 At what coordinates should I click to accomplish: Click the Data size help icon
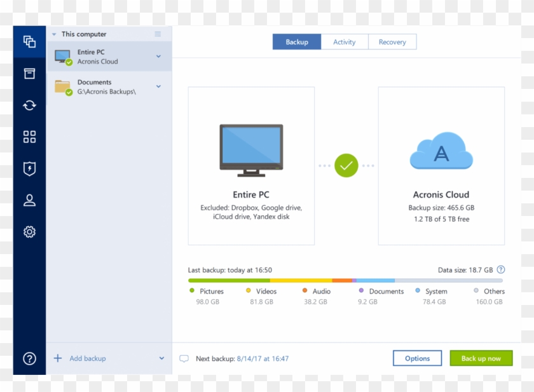pyautogui.click(x=502, y=269)
